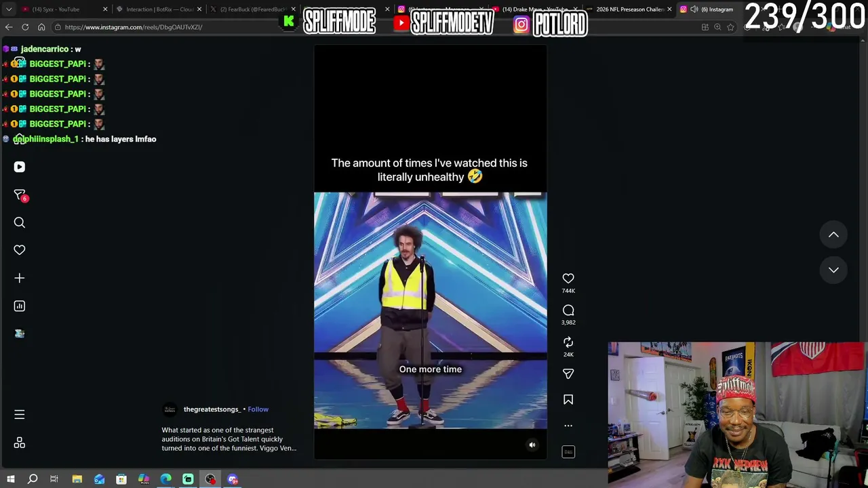Open Instagram search from the sidebar
The image size is (868, 488).
point(19,222)
